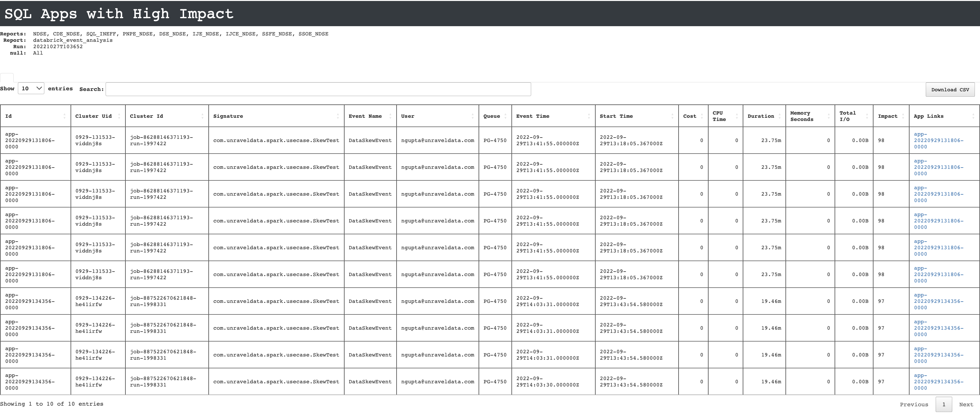Focus the Search text field
Image resolution: width=980 pixels, height=420 pixels.
[x=318, y=89]
